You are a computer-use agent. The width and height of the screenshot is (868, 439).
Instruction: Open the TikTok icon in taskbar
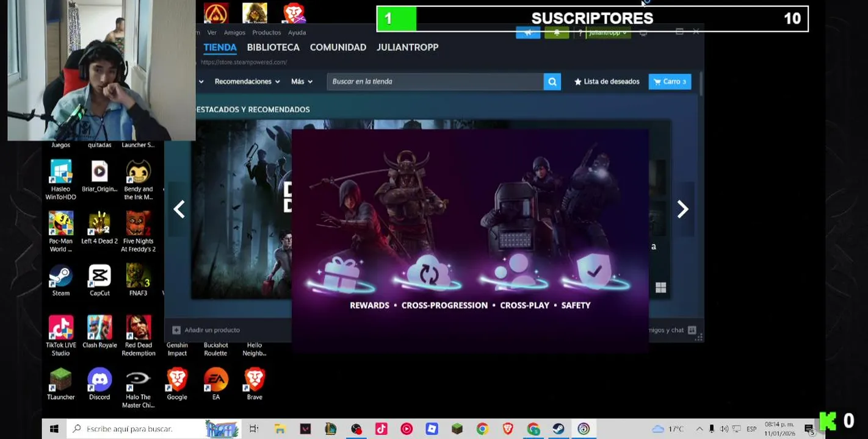381,429
